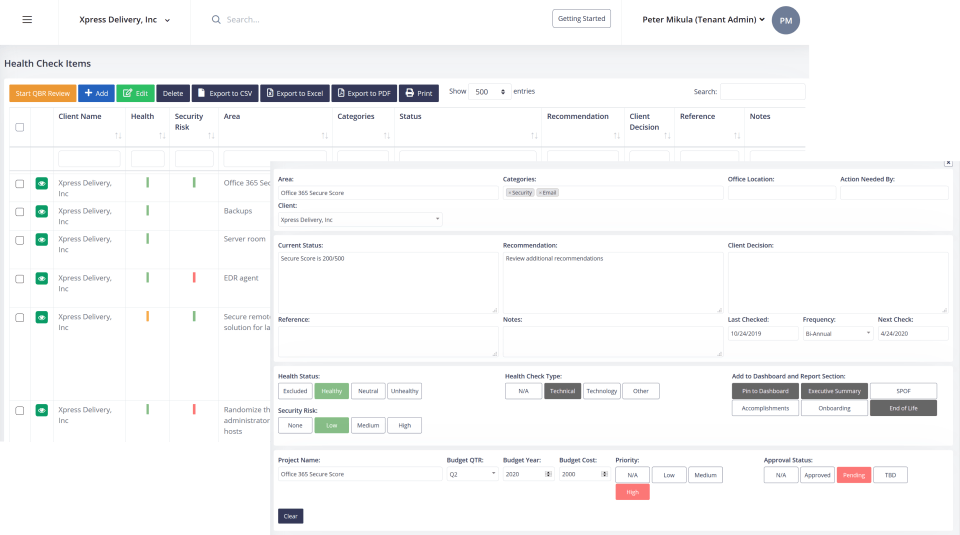Check the Backups row checkbox

[20, 212]
